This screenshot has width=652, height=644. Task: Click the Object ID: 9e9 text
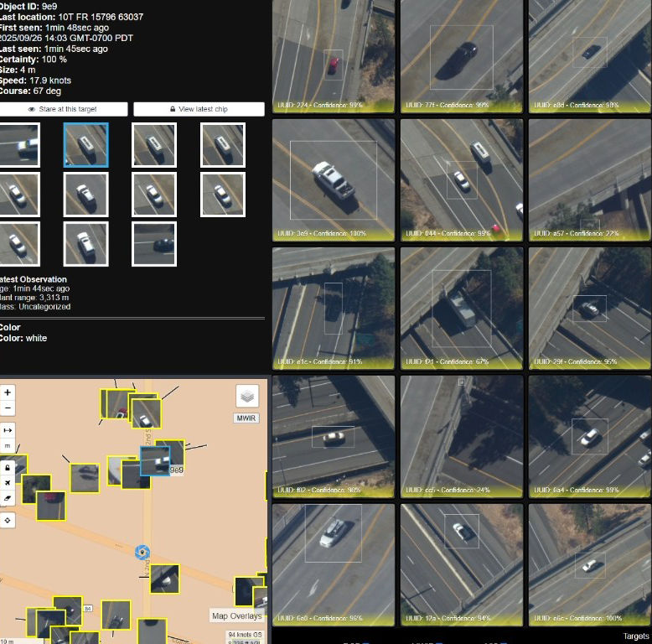coord(28,6)
